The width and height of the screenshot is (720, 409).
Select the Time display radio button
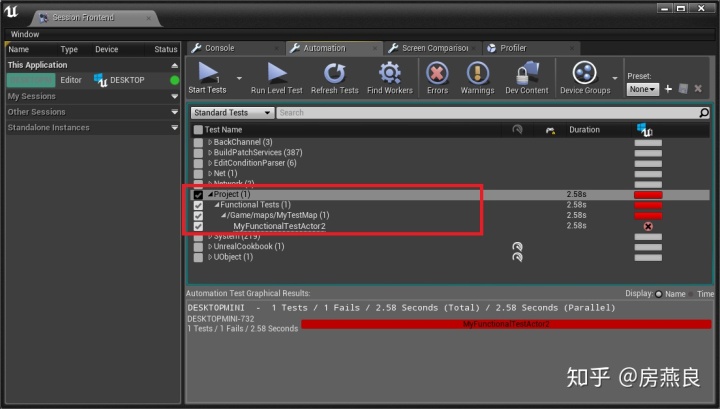tap(691, 294)
